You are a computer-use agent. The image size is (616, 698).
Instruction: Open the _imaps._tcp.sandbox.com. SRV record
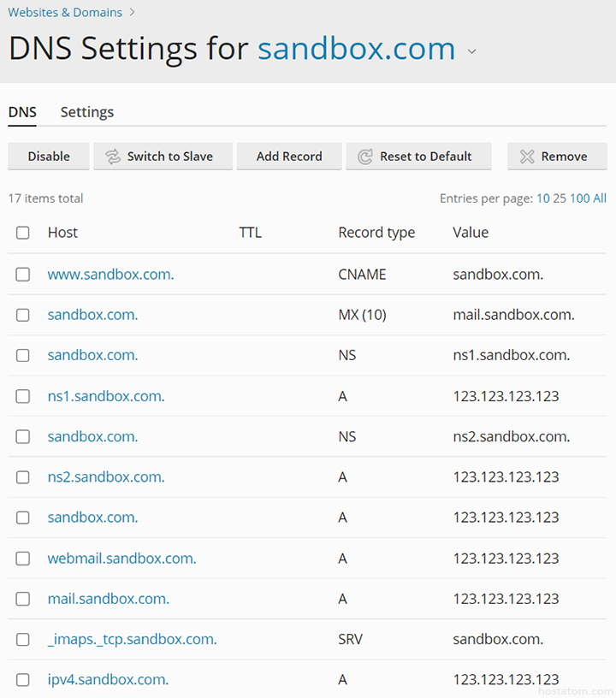[x=133, y=639]
